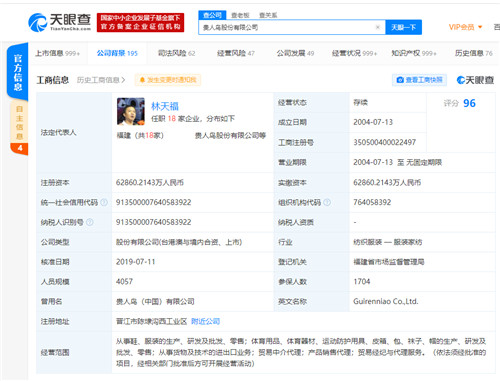Switch to the 查老板 search tab
This screenshot has width=500, height=381.
pos(240,15)
